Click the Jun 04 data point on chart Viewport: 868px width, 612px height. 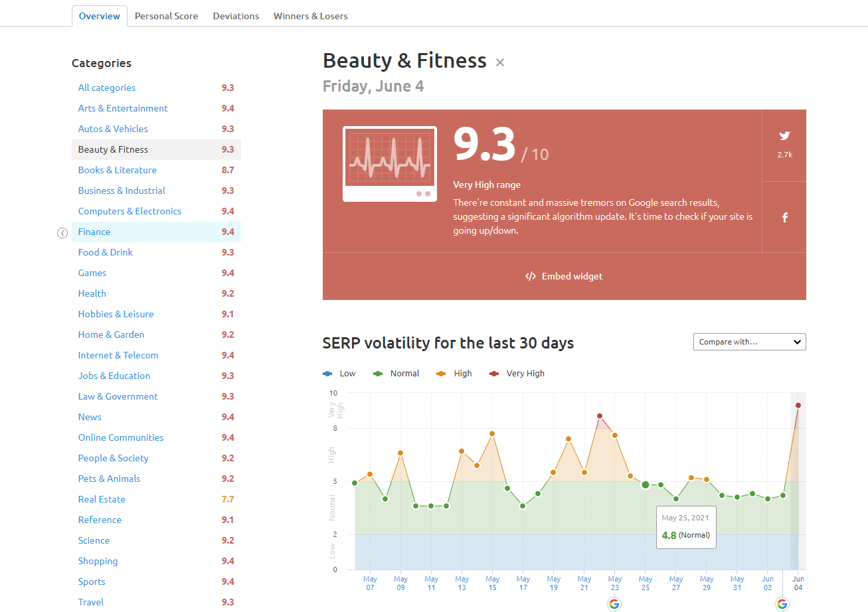798,405
